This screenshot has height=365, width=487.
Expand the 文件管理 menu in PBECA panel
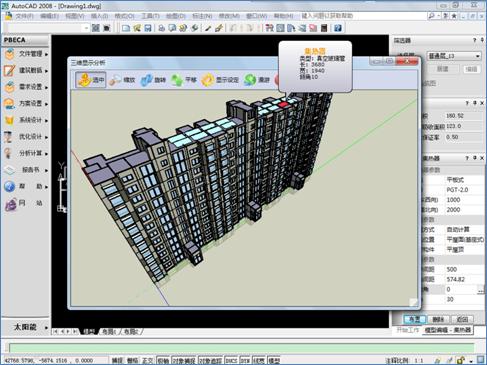(26, 54)
